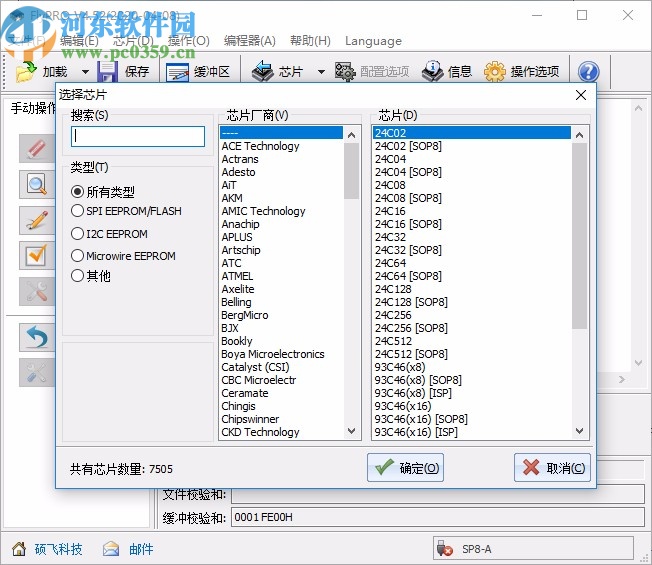Select chip 24C64 [SOP8]

pyautogui.click(x=472, y=276)
